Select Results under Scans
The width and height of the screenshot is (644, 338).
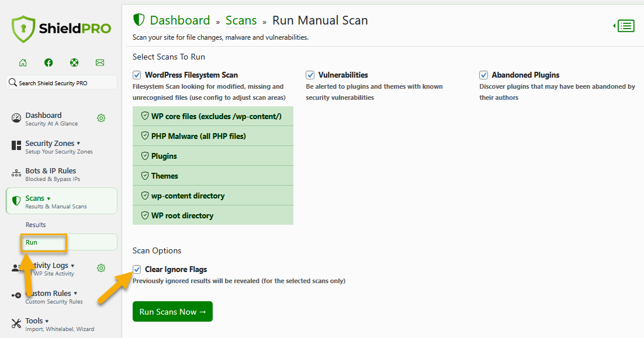coord(36,225)
